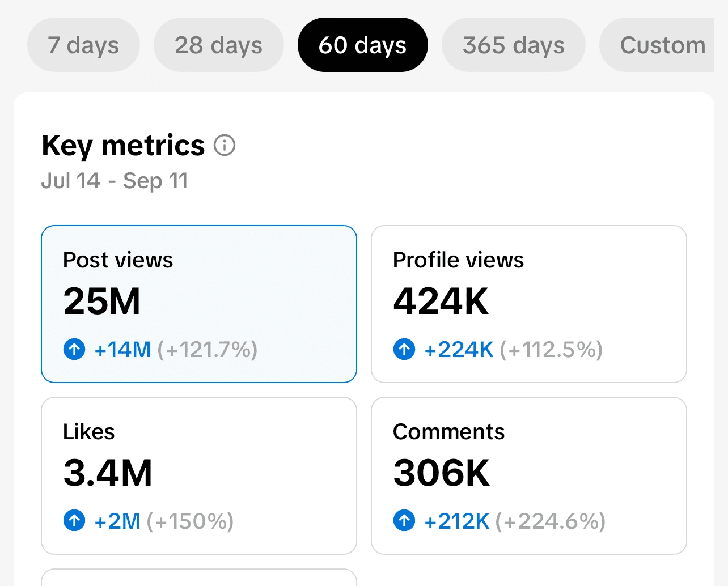Click the up-arrow icon beside +14M
The width and height of the screenshot is (728, 586).
(x=74, y=349)
